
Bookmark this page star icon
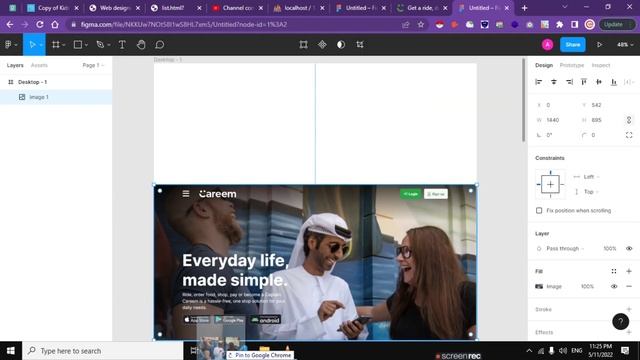coord(421,24)
